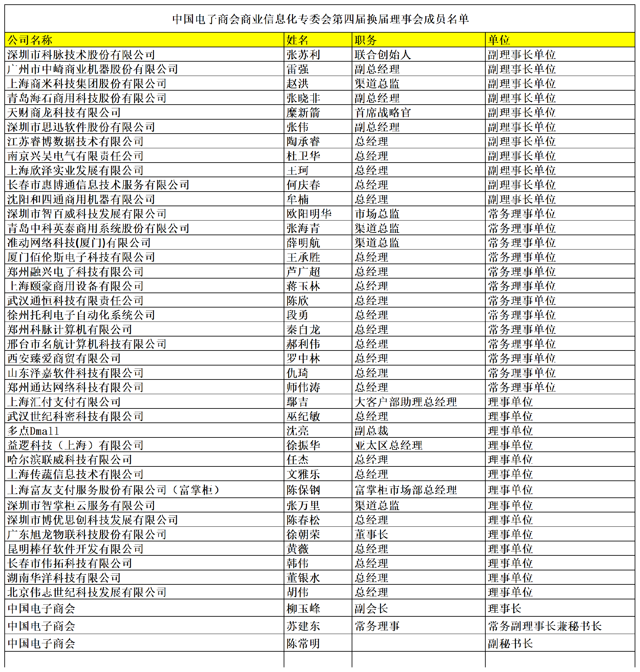
Task: Select name cell 欧阳明华
Action: point(318,214)
